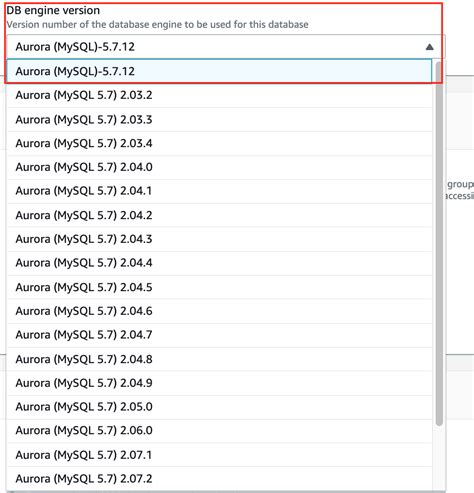The image size is (474, 493).
Task: Click the version list scrollbar thumb
Action: pyautogui.click(x=439, y=243)
